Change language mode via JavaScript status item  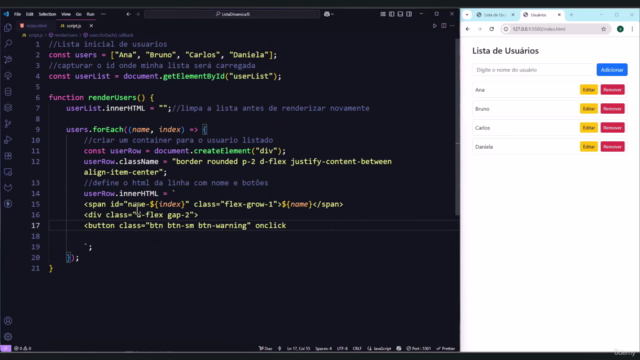tap(380, 349)
